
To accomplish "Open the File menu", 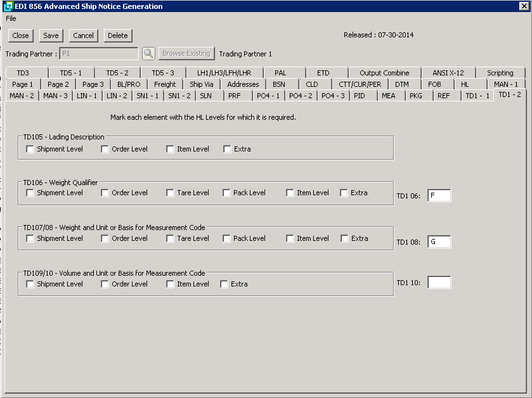I will 11,18.
